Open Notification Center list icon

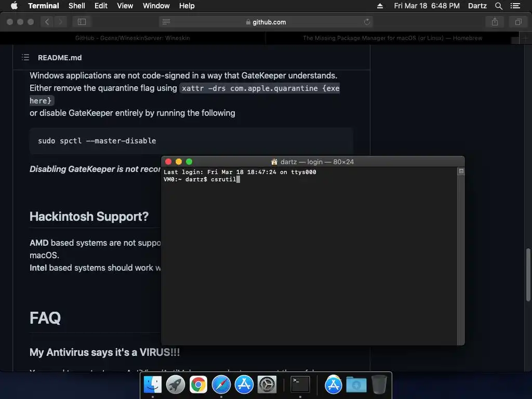coord(515,6)
